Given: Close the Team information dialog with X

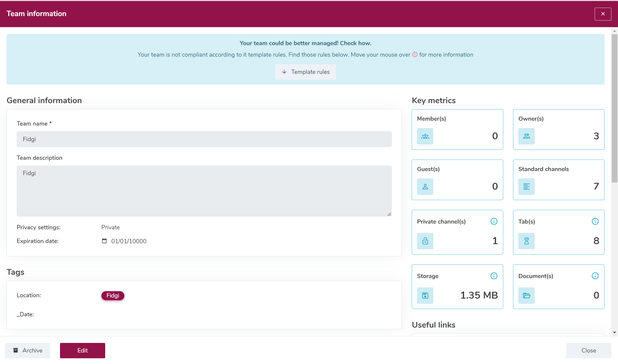Looking at the screenshot, I should 603,14.
